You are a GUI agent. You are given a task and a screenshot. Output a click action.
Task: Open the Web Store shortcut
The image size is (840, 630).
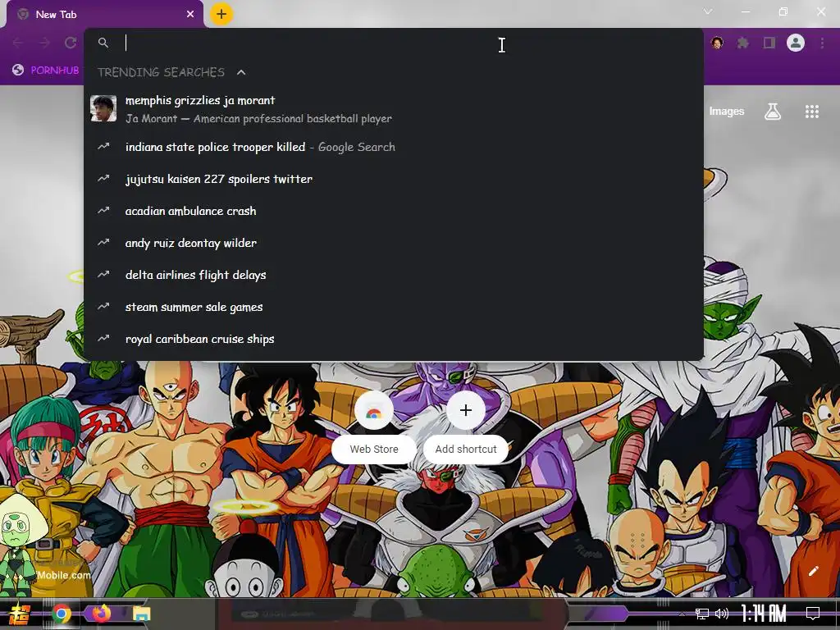(x=374, y=427)
